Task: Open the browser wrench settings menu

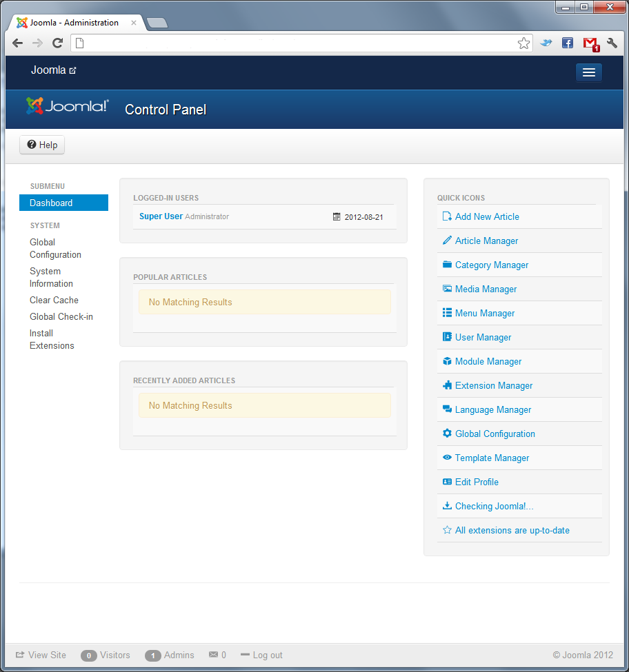Action: [x=612, y=43]
